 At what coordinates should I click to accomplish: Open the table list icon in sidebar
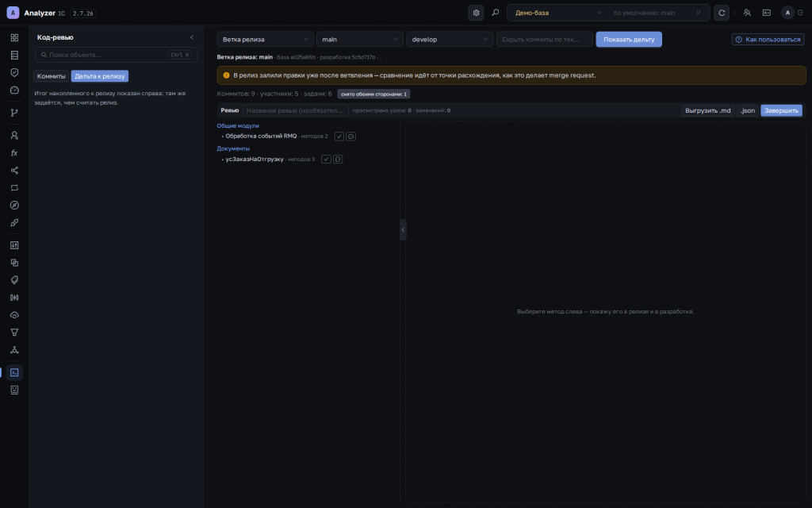click(14, 55)
